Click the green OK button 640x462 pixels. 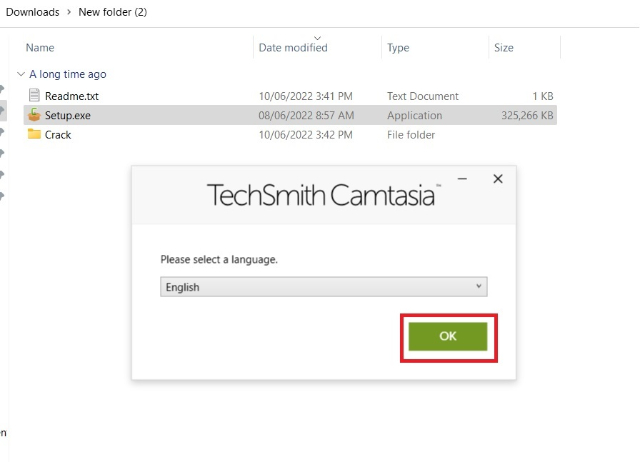[x=448, y=336]
